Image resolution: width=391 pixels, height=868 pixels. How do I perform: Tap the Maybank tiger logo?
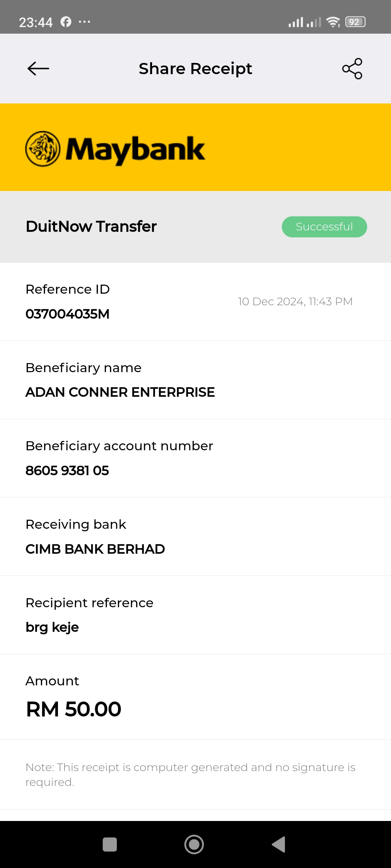(x=43, y=149)
